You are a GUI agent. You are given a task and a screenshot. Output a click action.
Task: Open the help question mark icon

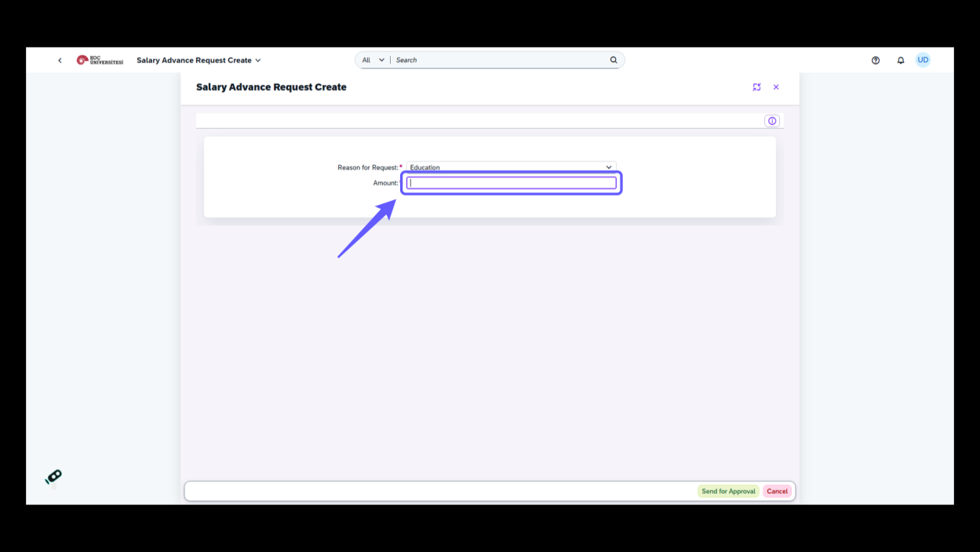coord(876,60)
